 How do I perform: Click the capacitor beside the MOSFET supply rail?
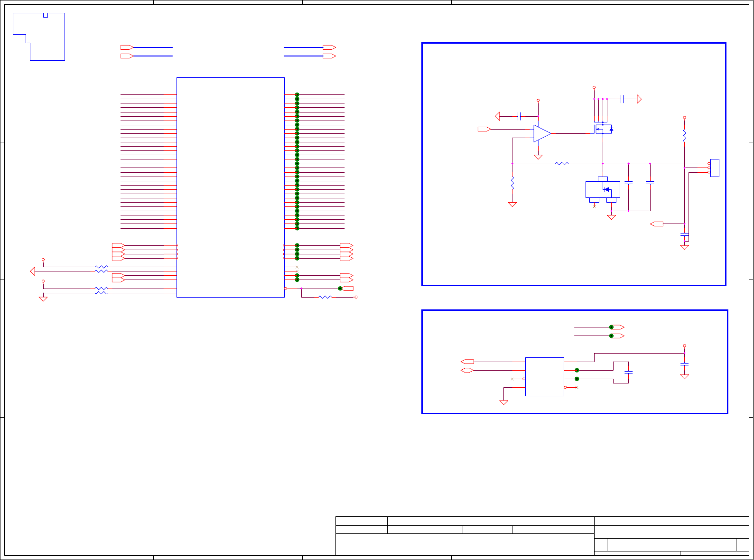pyautogui.click(x=622, y=99)
